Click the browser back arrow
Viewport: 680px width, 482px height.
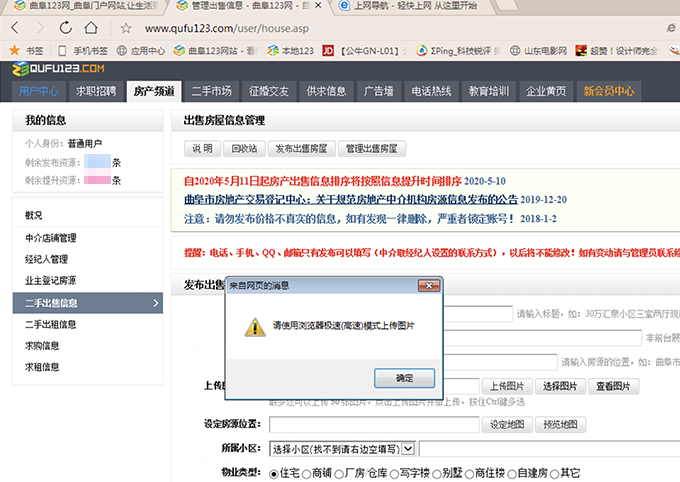15,28
